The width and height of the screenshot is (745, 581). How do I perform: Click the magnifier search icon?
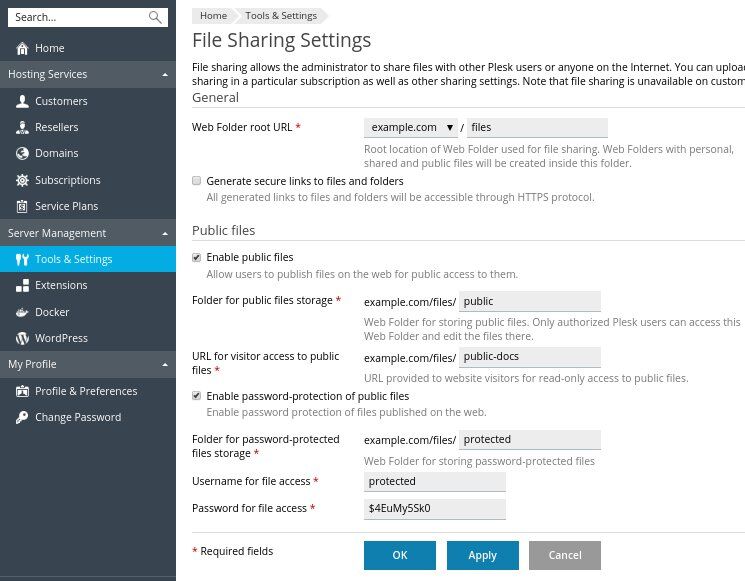pos(155,17)
